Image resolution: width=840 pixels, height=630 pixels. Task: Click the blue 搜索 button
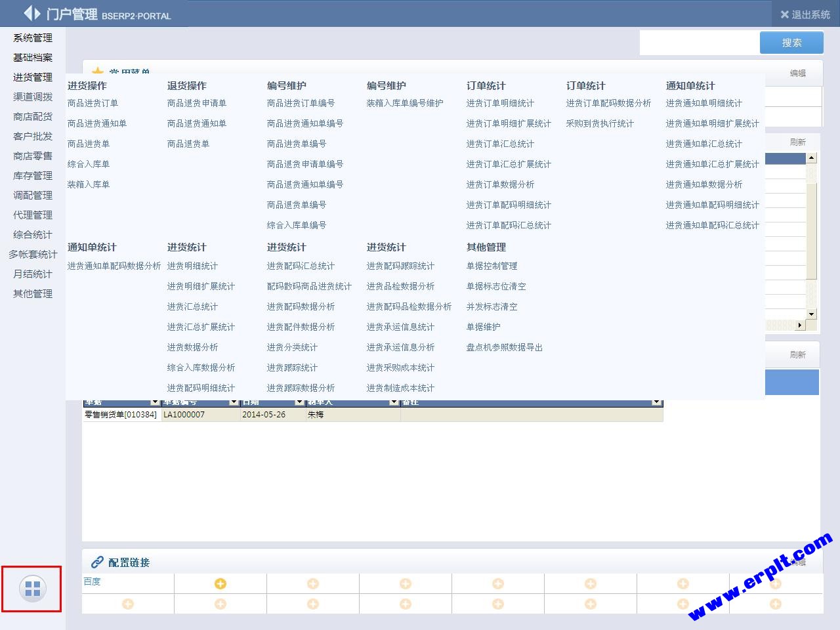pos(791,43)
